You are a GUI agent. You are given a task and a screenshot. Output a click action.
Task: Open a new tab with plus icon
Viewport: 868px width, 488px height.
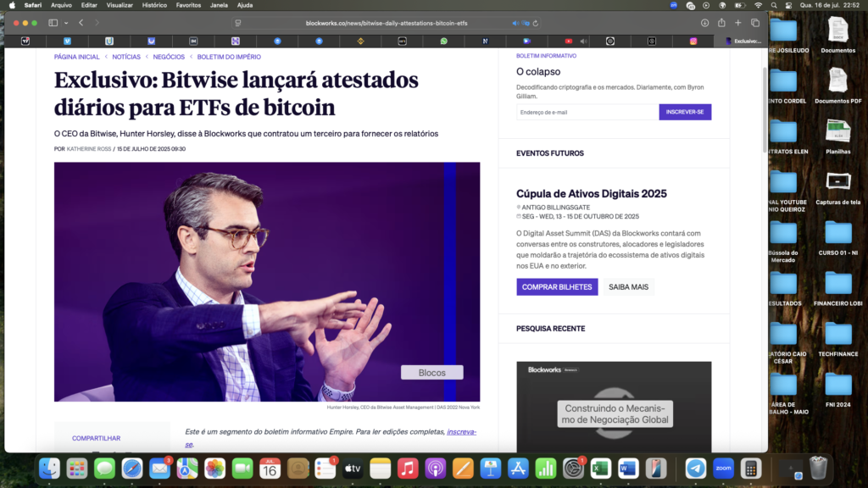pyautogui.click(x=738, y=23)
